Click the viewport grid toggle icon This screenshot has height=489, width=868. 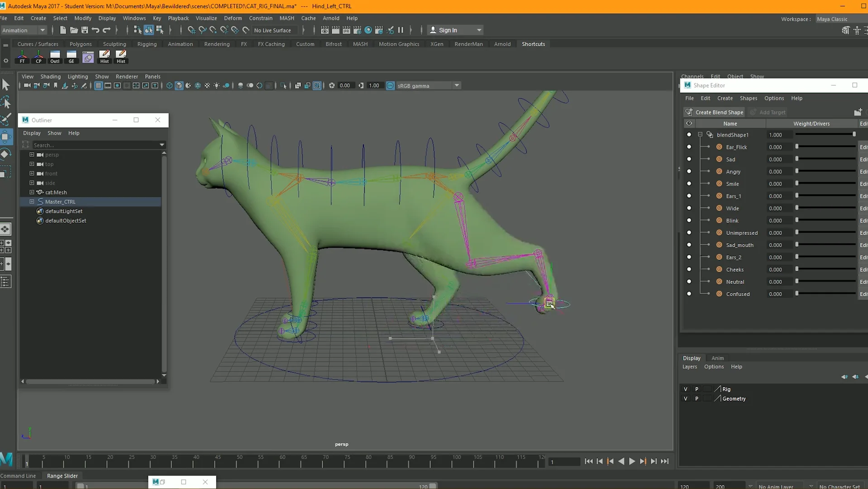click(x=98, y=86)
